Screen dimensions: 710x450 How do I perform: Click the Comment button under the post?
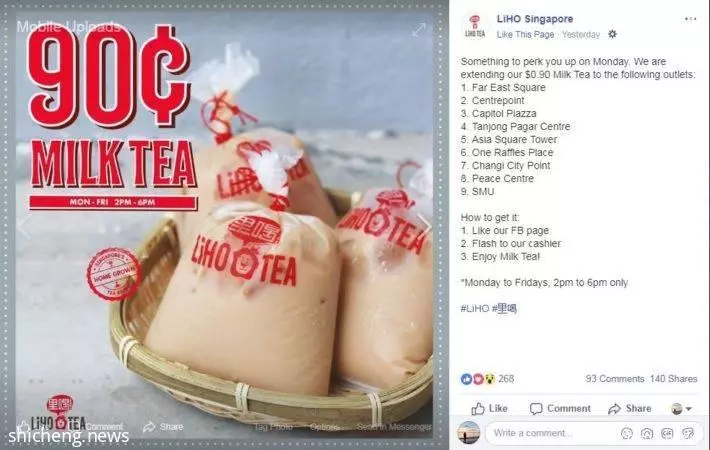[560, 408]
